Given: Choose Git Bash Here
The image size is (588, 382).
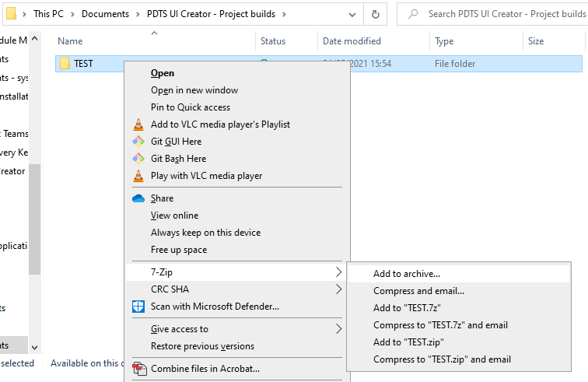Looking at the screenshot, I should click(179, 159).
